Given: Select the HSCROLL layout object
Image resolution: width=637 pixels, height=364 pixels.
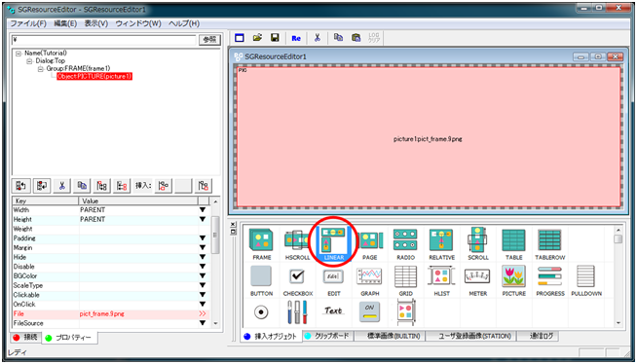Looking at the screenshot, I should 297,244.
